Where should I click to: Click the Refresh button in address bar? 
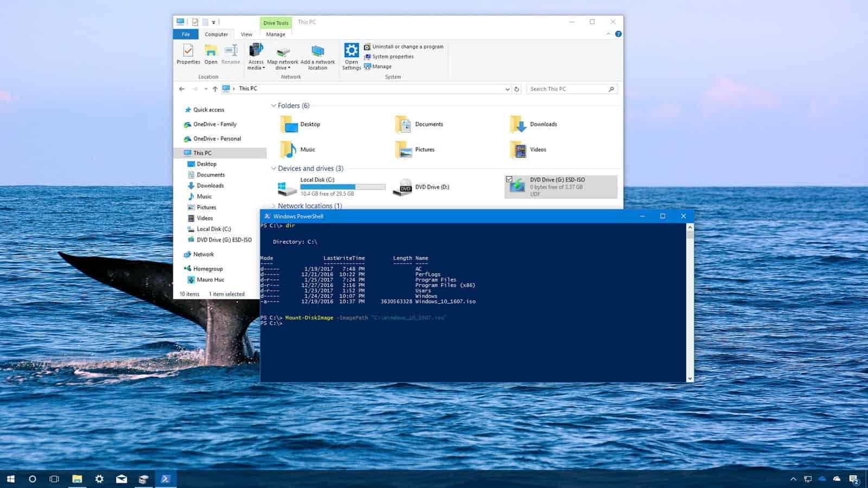tap(517, 89)
